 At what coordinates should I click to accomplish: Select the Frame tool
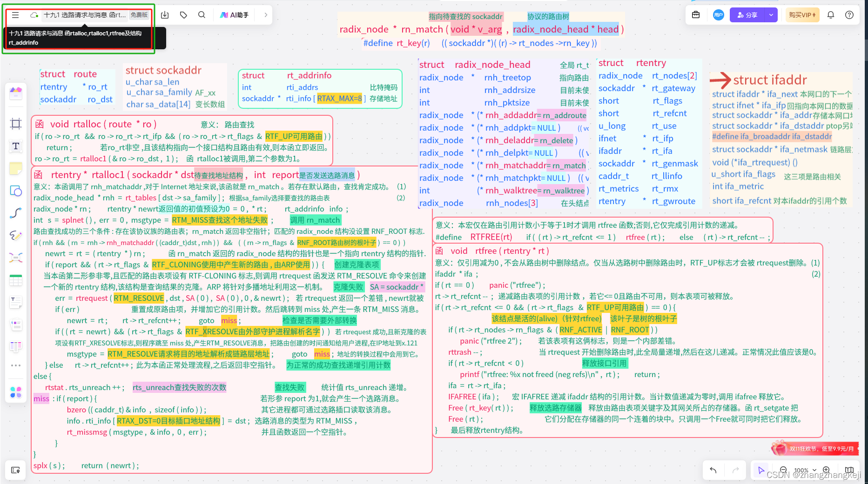(x=16, y=124)
